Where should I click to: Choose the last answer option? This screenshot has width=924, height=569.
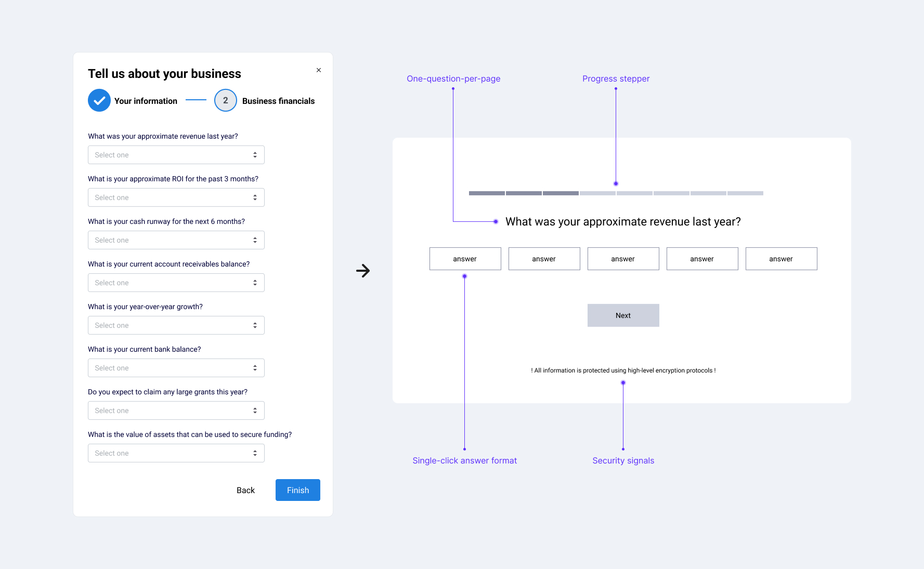[x=781, y=259]
